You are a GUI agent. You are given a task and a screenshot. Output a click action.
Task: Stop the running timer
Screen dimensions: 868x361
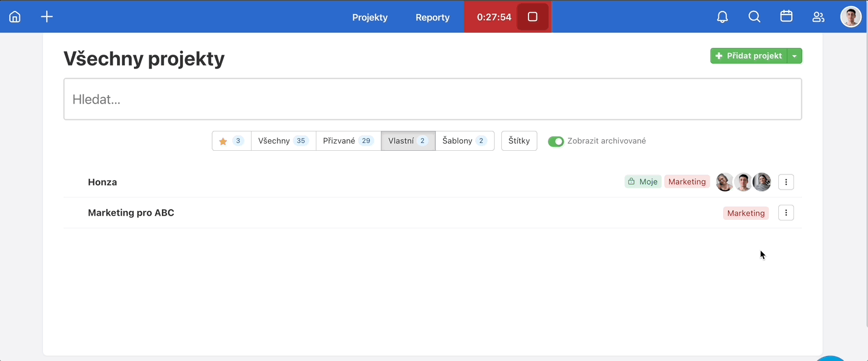click(533, 17)
